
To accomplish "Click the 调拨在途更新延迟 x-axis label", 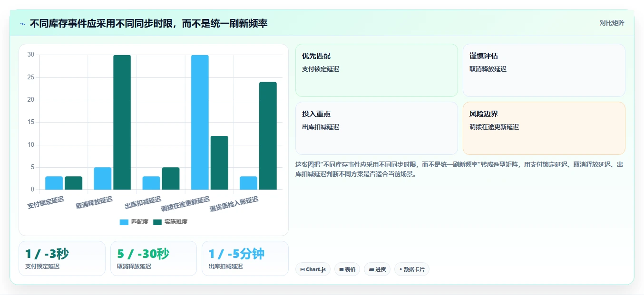I will point(185,204).
